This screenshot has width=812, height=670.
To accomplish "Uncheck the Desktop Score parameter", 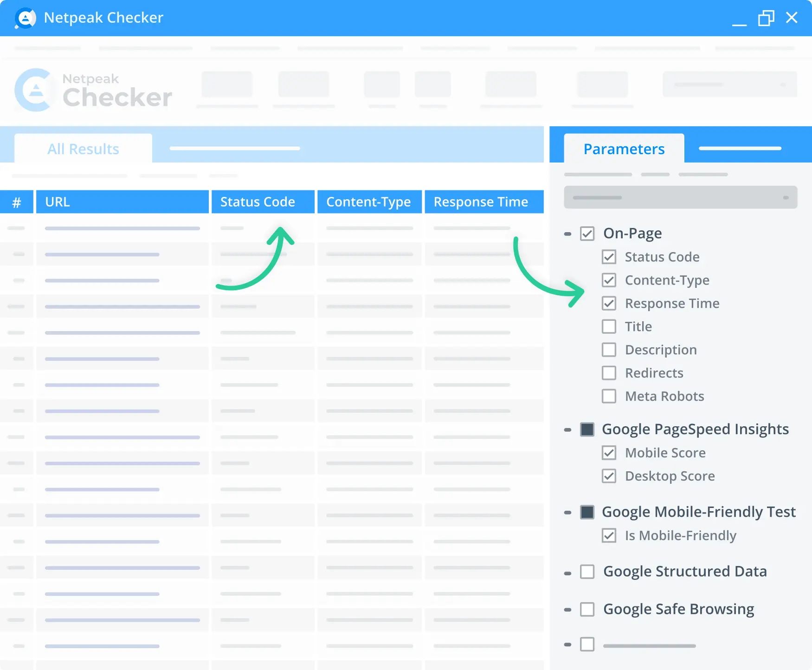I will (609, 476).
